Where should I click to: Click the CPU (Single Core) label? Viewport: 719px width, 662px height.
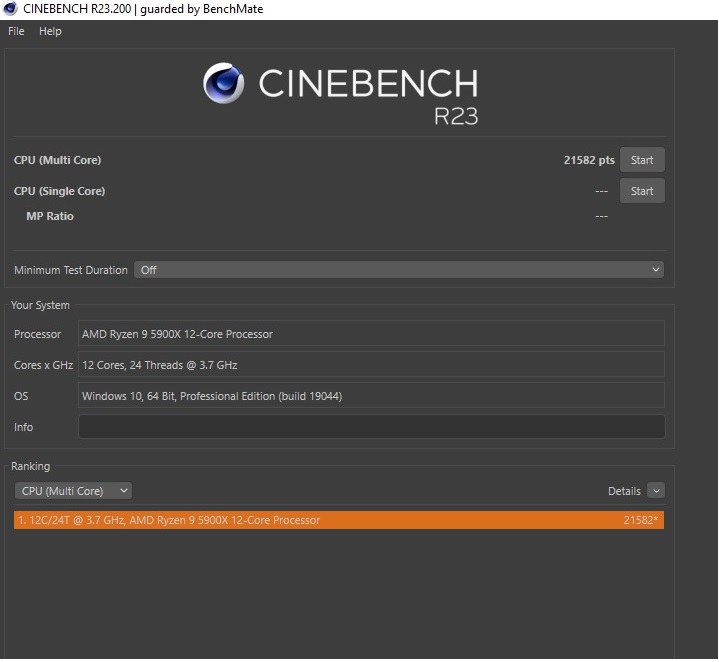point(60,191)
